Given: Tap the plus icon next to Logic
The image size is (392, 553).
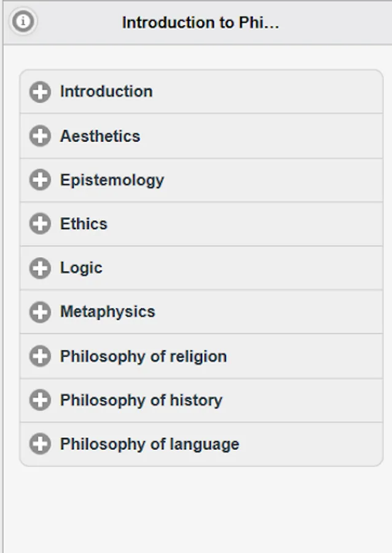Looking at the screenshot, I should click(x=40, y=268).
